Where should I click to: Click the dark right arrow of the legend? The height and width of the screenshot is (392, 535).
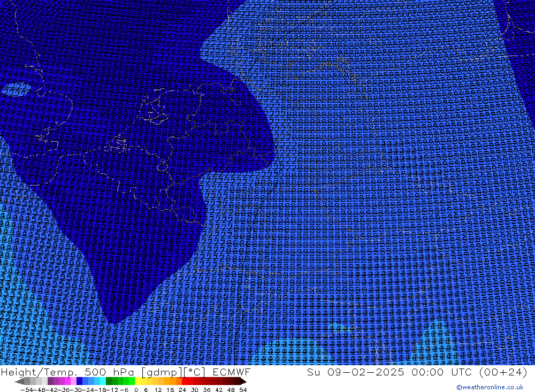[x=243, y=381]
